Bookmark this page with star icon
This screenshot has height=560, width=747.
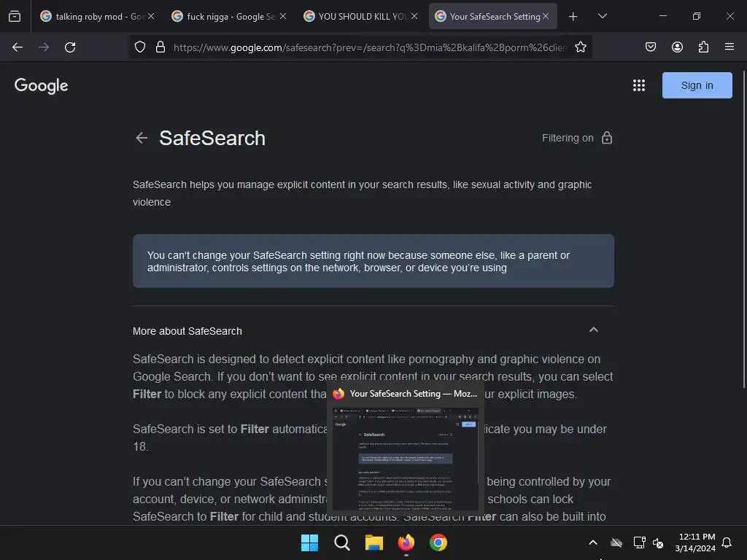(x=580, y=47)
